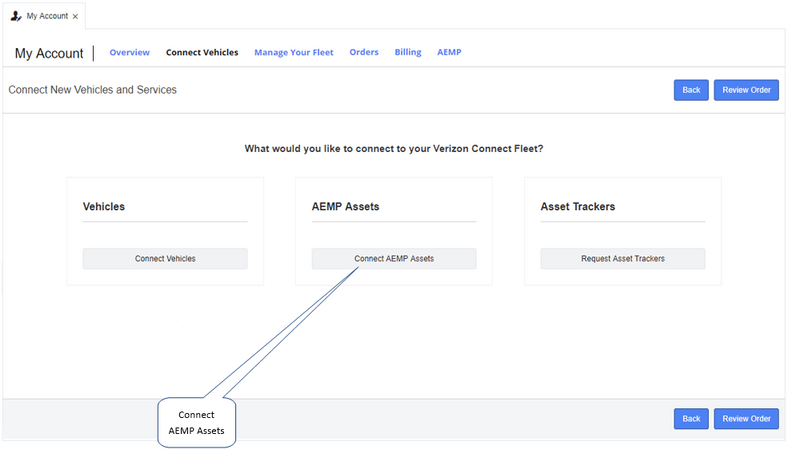Click the My Account user icon in tab
Image resolution: width=788 pixels, height=450 pixels.
click(16, 16)
